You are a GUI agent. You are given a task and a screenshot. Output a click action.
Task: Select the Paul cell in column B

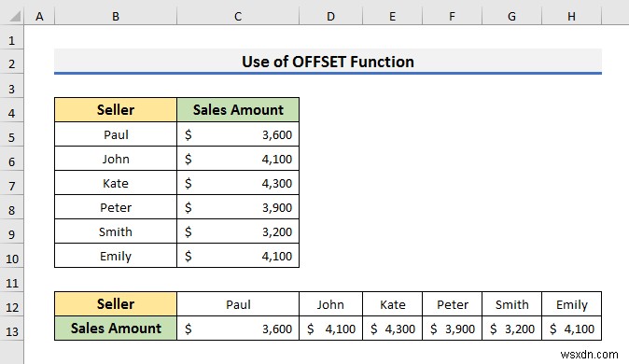point(116,134)
